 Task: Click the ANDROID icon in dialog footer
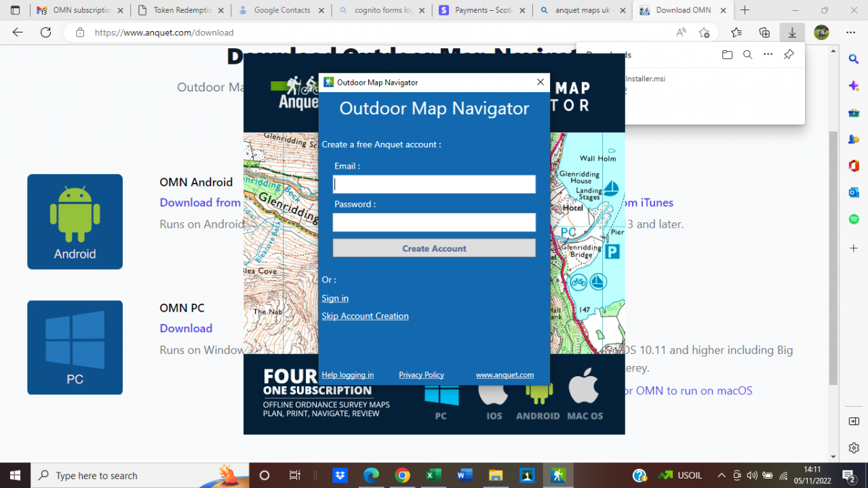[537, 393]
